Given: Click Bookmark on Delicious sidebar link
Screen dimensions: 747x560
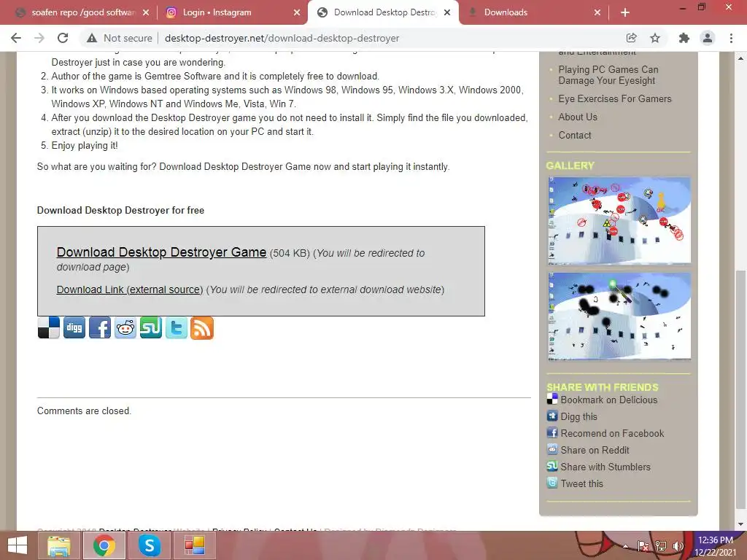Looking at the screenshot, I should pyautogui.click(x=609, y=400).
